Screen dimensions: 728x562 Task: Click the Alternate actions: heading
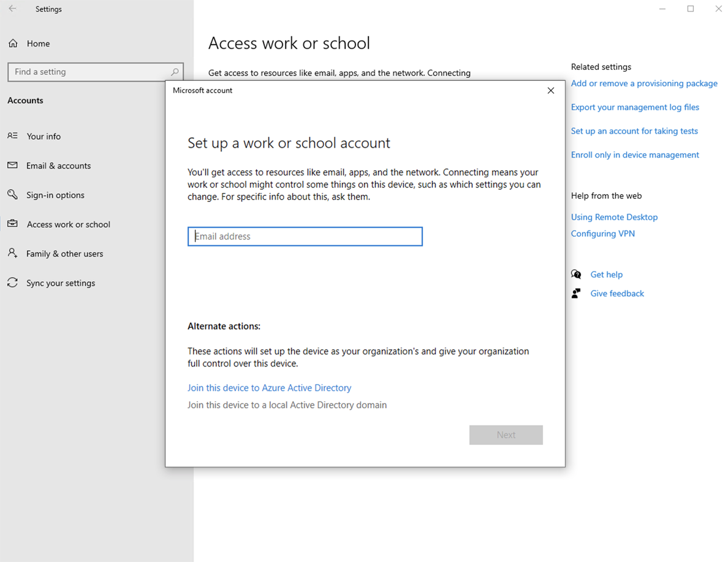click(224, 327)
